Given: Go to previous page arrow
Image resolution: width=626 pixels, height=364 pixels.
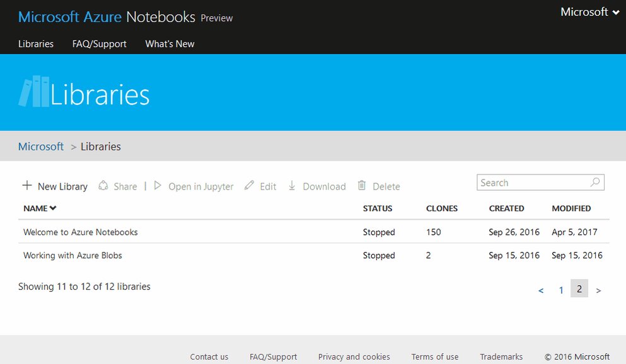Looking at the screenshot, I should click(x=541, y=291).
